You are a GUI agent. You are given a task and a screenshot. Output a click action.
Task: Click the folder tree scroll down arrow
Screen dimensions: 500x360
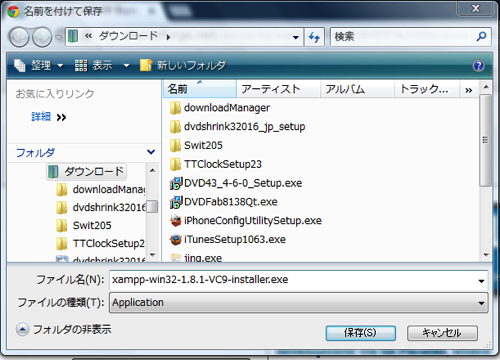(152, 255)
